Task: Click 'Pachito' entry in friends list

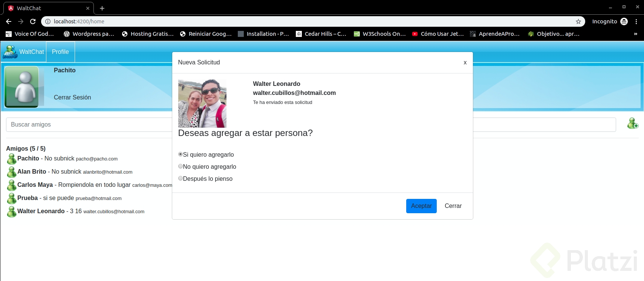Action: click(x=28, y=158)
